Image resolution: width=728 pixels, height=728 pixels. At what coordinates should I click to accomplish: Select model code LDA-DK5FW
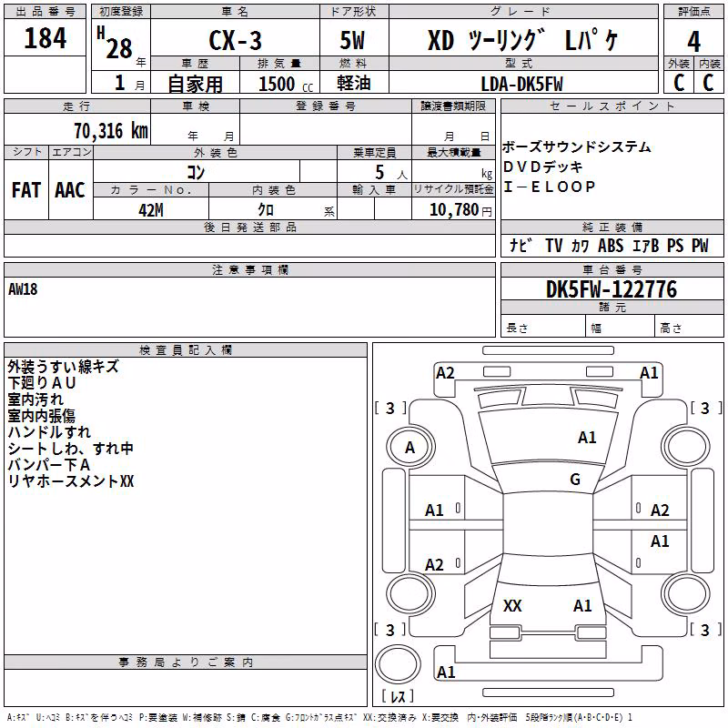coord(521,85)
